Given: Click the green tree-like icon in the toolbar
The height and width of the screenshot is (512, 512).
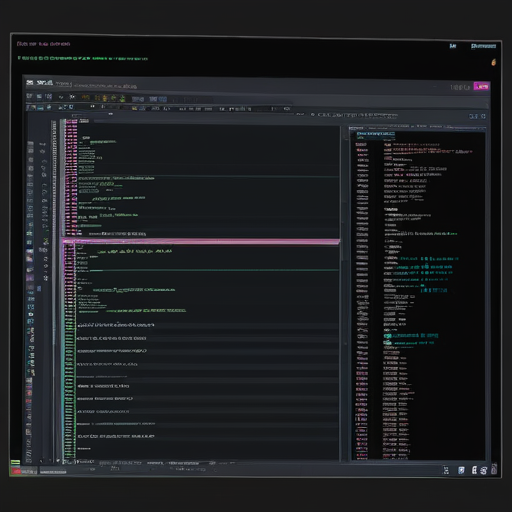Looking at the screenshot, I should (122, 98).
